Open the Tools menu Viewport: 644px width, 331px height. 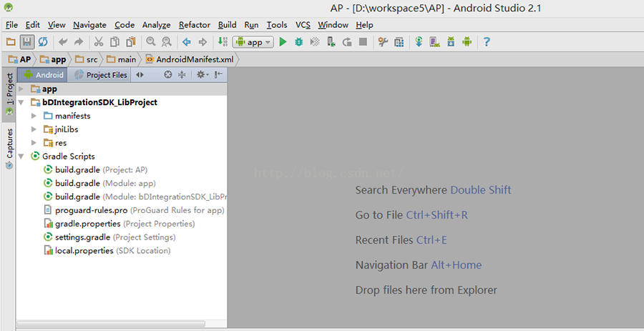point(277,25)
